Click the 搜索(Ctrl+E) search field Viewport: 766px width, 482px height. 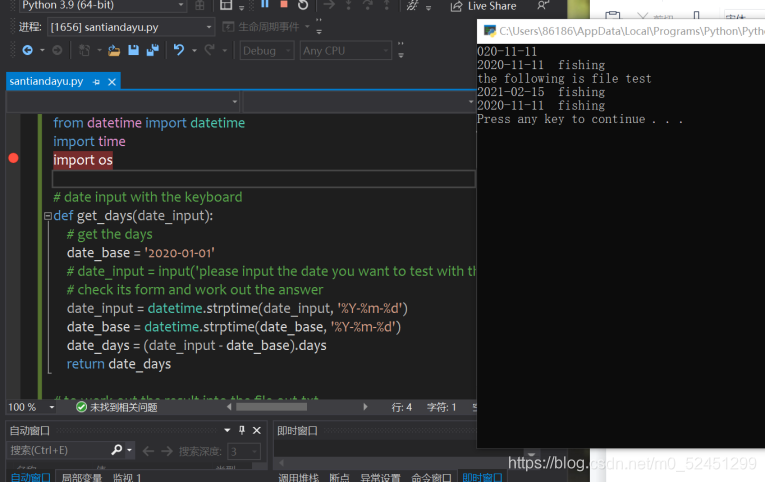pos(59,450)
